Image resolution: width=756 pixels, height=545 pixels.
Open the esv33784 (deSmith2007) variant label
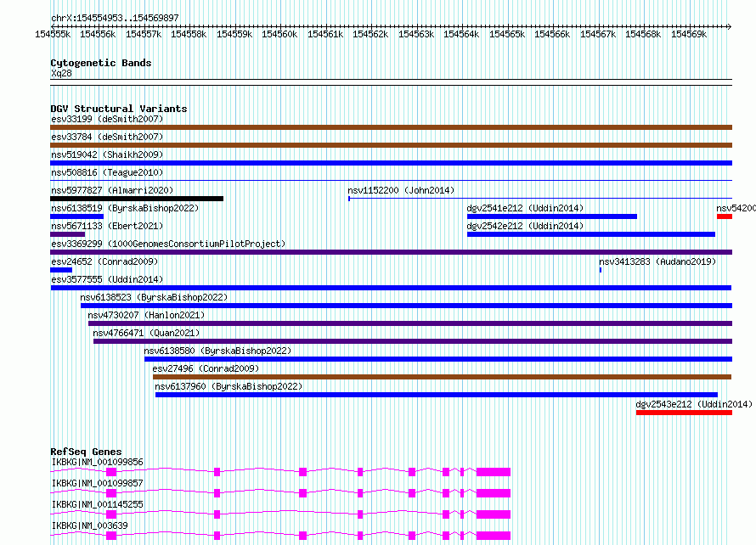point(107,137)
